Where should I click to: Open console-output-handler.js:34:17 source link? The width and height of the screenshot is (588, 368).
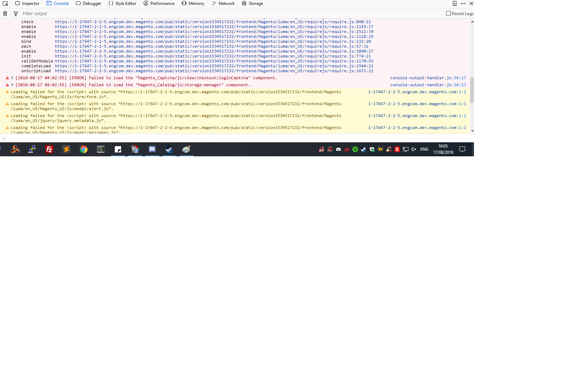428,78
